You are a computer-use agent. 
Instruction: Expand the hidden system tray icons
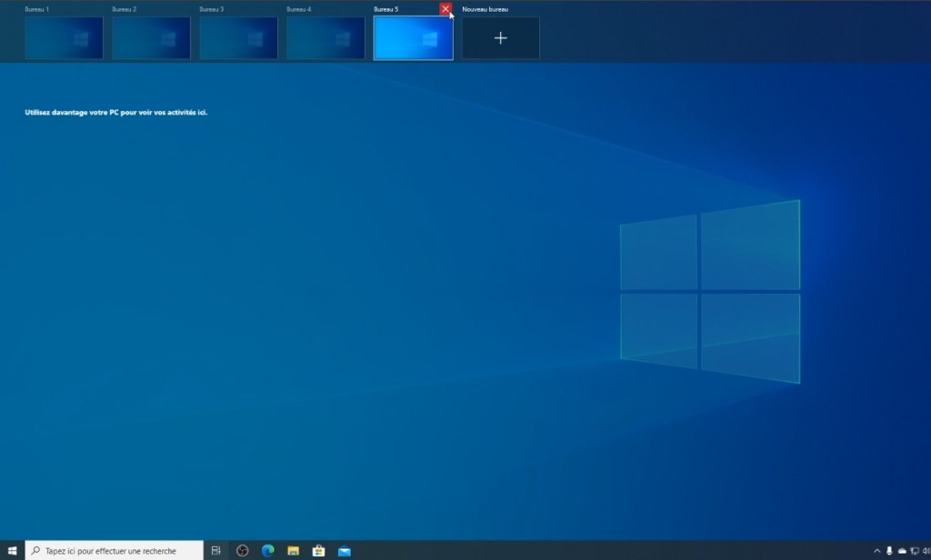coord(877,550)
